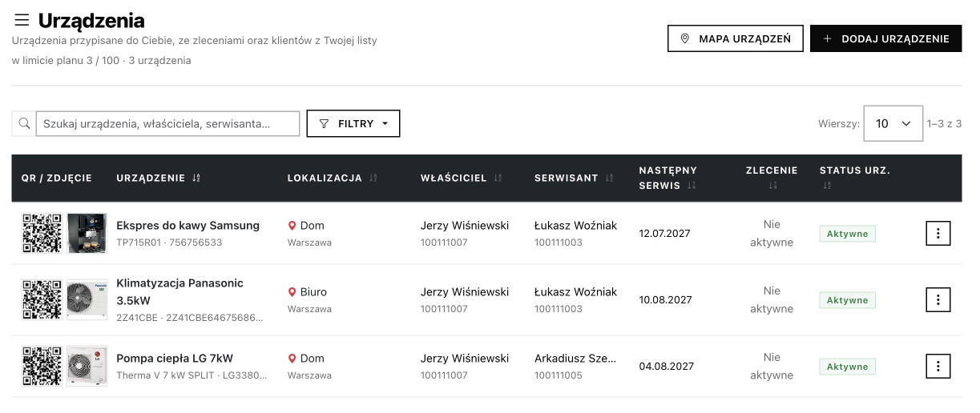This screenshot has height=413, width=980.
Task: Click next service date 12.07.2027
Action: pos(665,234)
